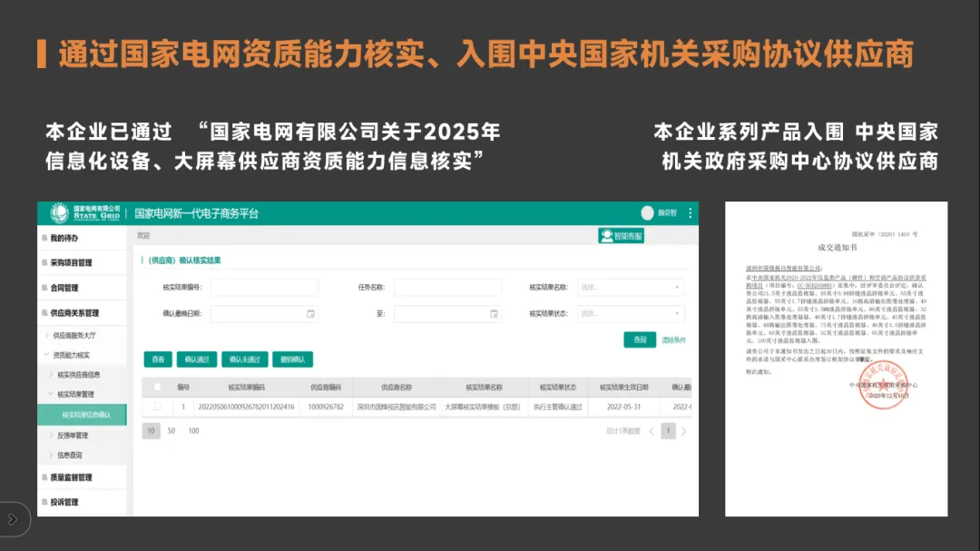Click the 执行主管确认通过 status cell
The image size is (980, 551).
pyautogui.click(x=557, y=407)
